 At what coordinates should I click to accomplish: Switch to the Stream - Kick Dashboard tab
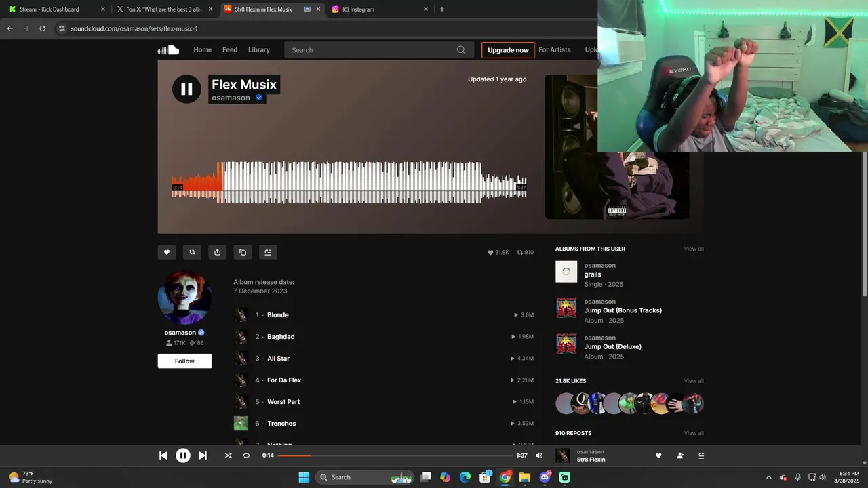tap(56, 9)
